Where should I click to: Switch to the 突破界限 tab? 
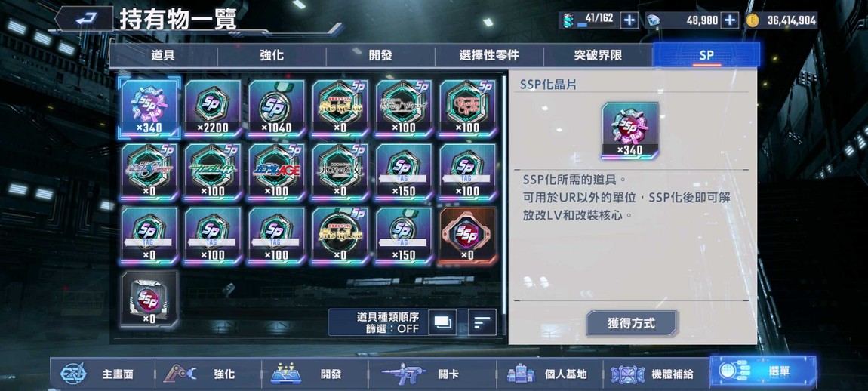(598, 55)
